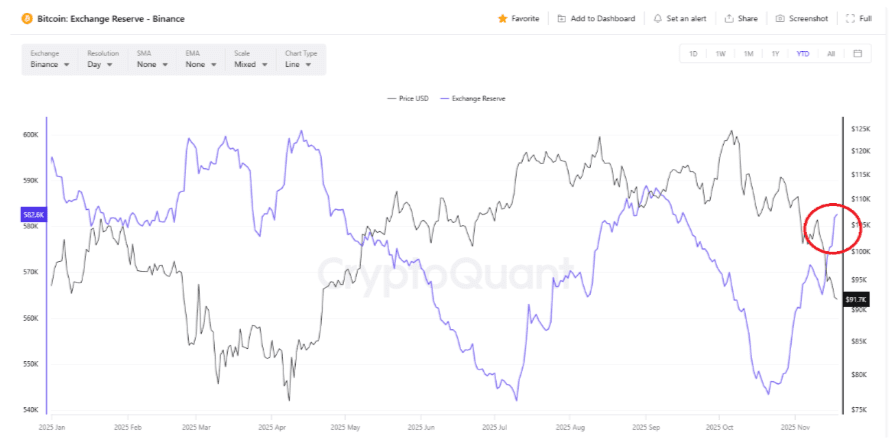Mark chart as Favorite with star
Screen dimensions: 895x442
coord(502,18)
